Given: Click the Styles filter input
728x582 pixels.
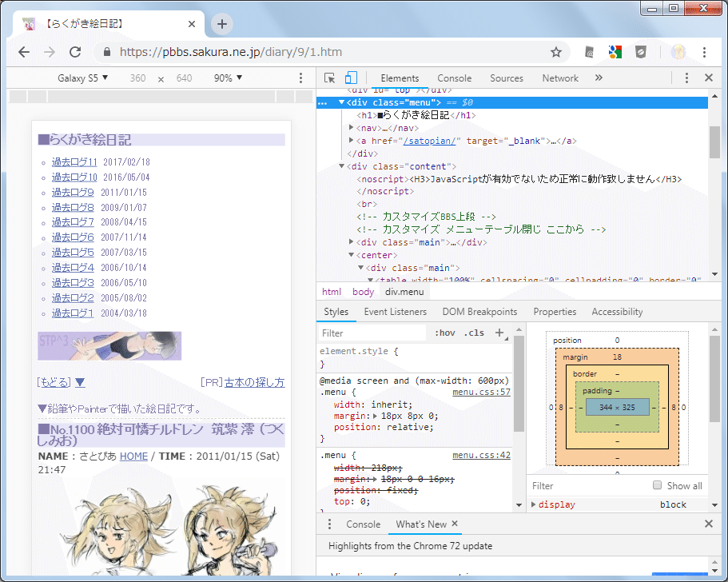Looking at the screenshot, I should pyautogui.click(x=372, y=333).
